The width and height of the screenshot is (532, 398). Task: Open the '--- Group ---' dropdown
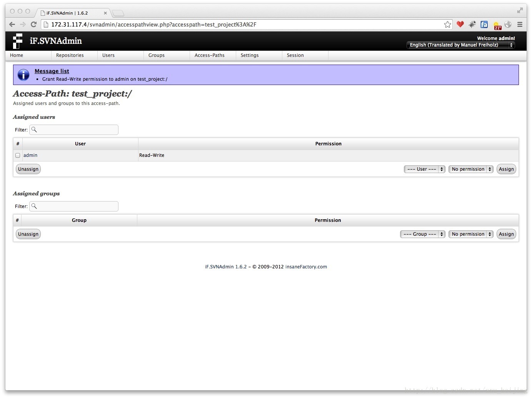click(423, 234)
